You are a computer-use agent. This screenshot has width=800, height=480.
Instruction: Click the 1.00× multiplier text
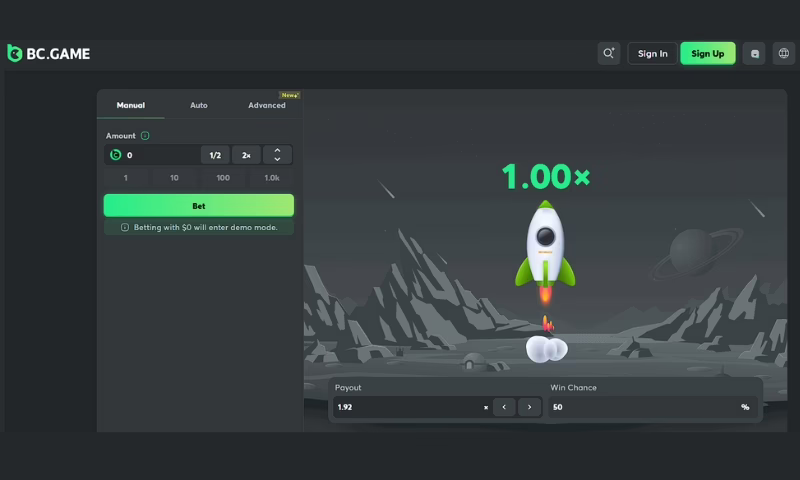tap(546, 176)
